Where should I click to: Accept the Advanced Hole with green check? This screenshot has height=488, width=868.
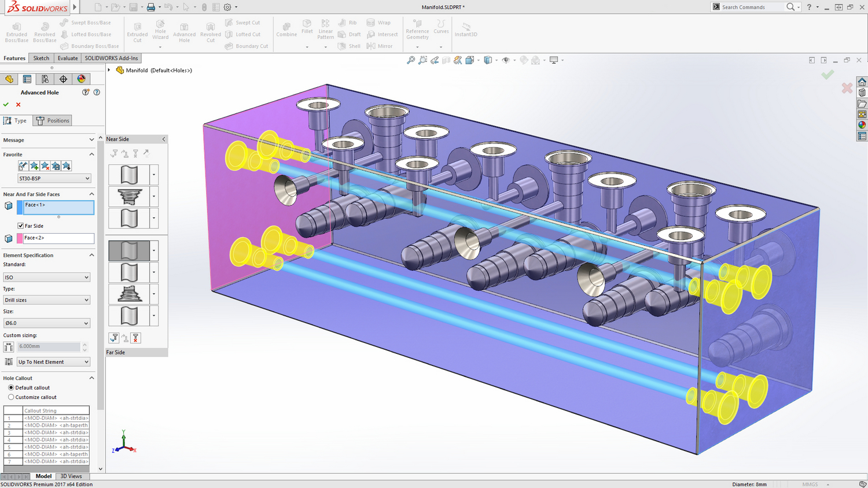(6, 105)
